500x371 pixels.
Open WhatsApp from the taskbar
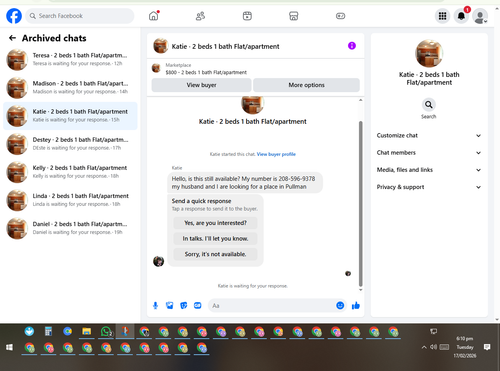(x=106, y=332)
